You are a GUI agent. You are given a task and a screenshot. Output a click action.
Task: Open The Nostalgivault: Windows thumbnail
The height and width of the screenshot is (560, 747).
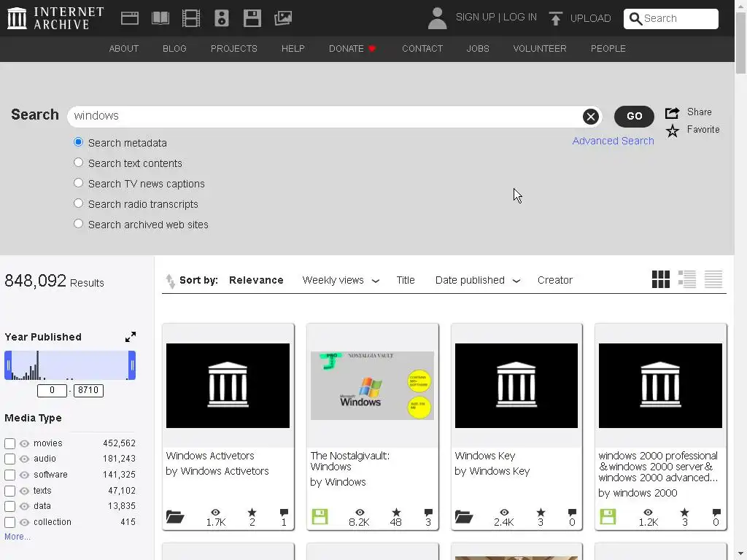pos(372,386)
